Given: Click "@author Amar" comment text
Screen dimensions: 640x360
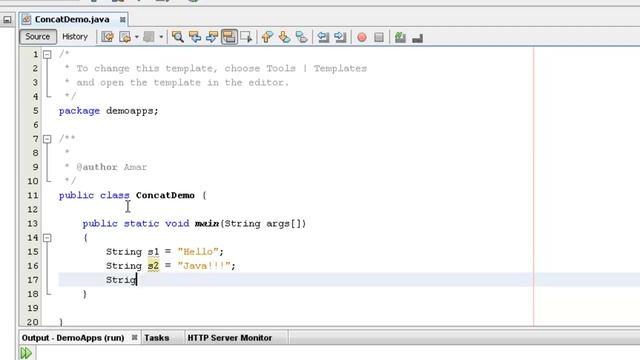Looking at the screenshot, I should click(x=111, y=167).
